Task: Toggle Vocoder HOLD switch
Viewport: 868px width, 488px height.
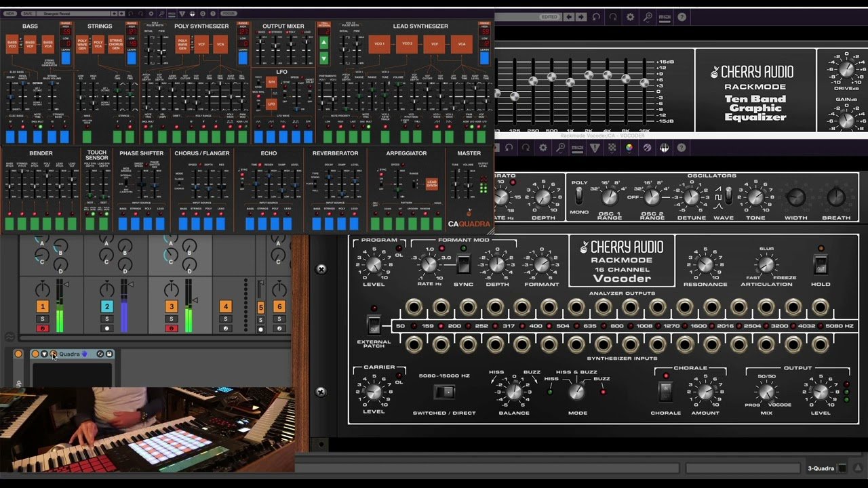Action: pos(821,265)
